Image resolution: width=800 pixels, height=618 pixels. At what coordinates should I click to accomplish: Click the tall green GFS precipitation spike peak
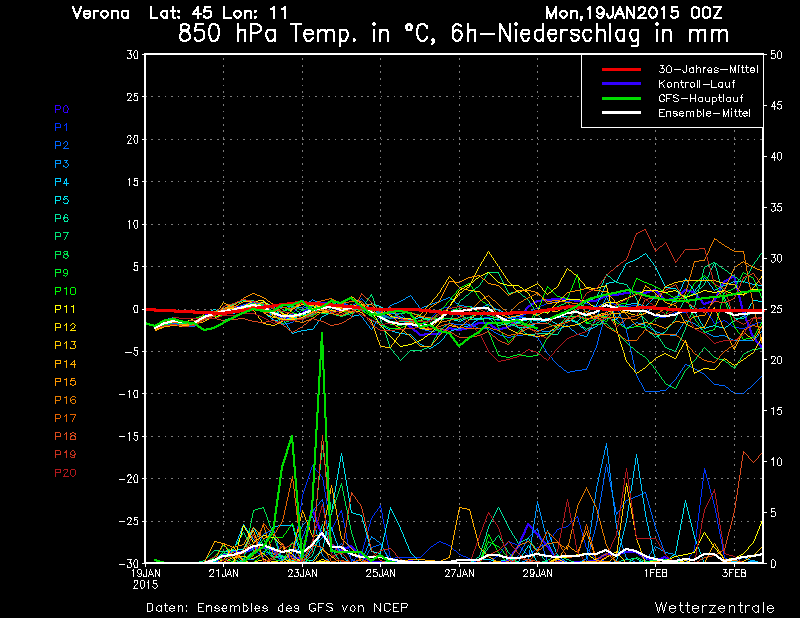pos(322,333)
